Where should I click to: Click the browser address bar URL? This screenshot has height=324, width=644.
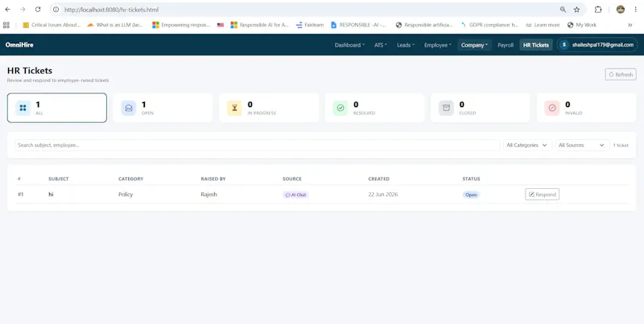[111, 10]
